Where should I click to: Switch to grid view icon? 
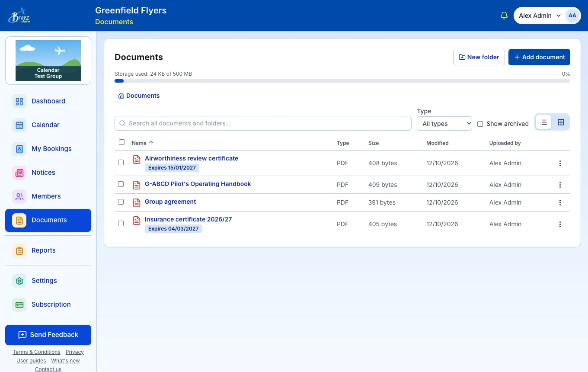pyautogui.click(x=561, y=122)
